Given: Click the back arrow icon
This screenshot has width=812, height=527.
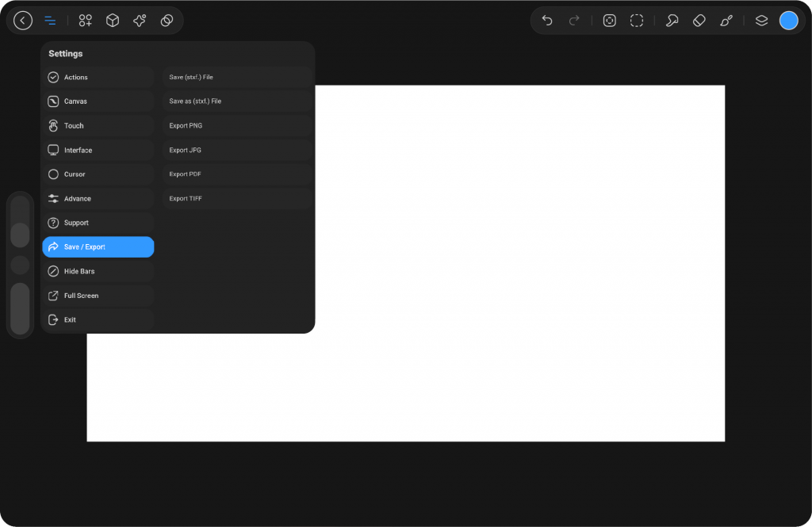Looking at the screenshot, I should [x=23, y=21].
